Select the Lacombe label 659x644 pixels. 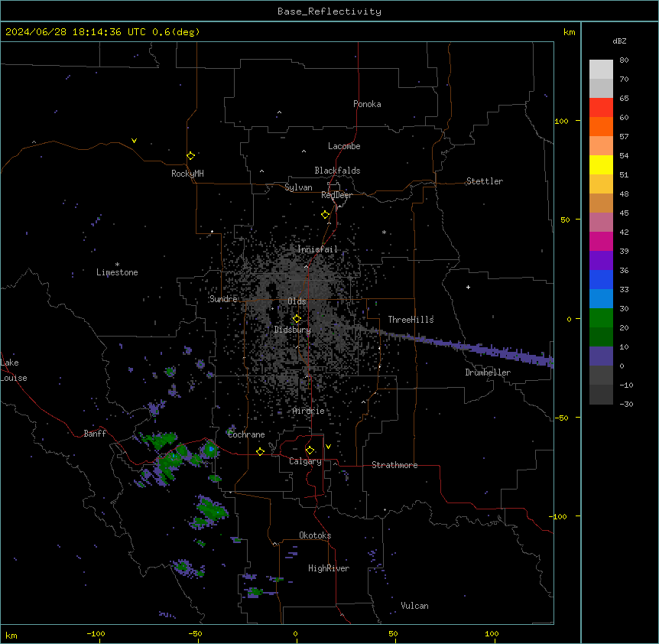point(344,146)
